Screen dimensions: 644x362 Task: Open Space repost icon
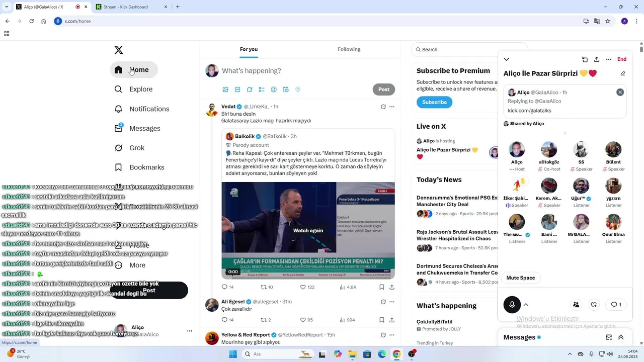(594, 305)
